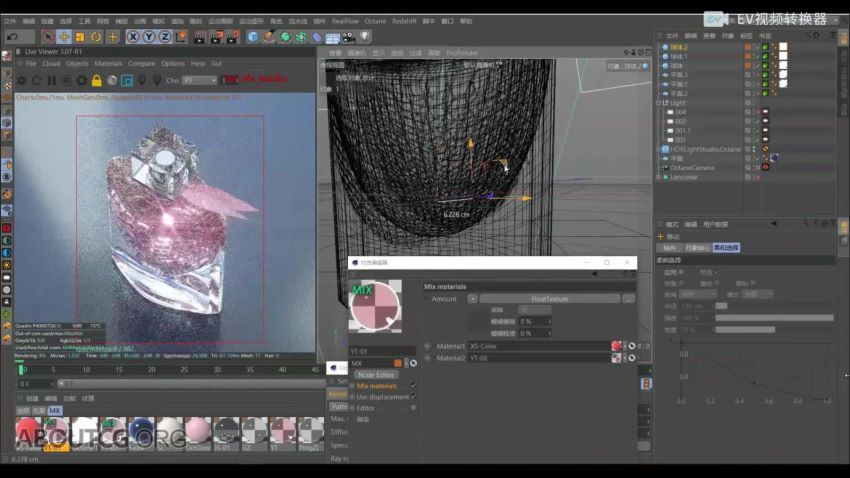Image resolution: width=850 pixels, height=478 pixels.
Task: Click the Node Editor button
Action: [376, 374]
